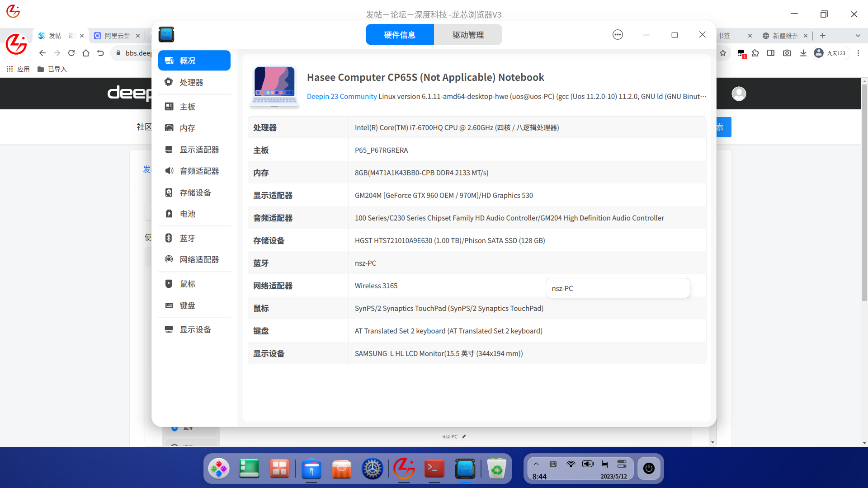Expand browser tab list chevron
Image resolution: width=868 pixels, height=488 pixels.
(858, 36)
